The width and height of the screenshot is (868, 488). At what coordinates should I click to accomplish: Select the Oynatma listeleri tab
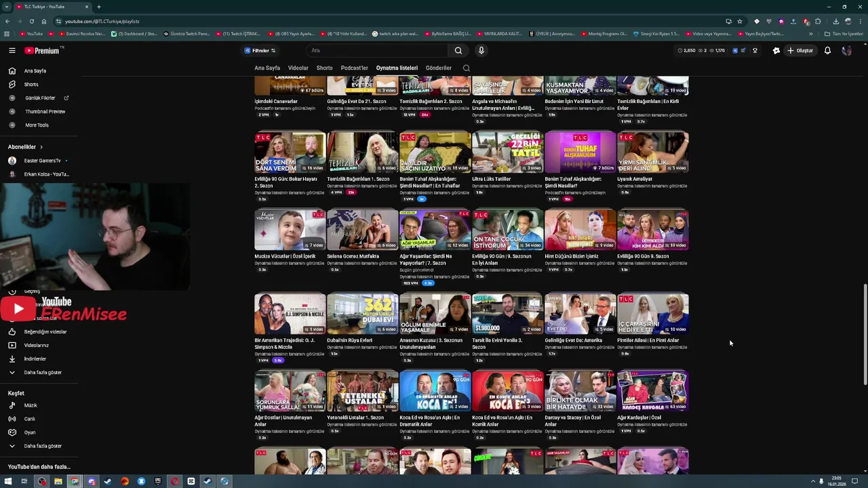[x=397, y=68]
